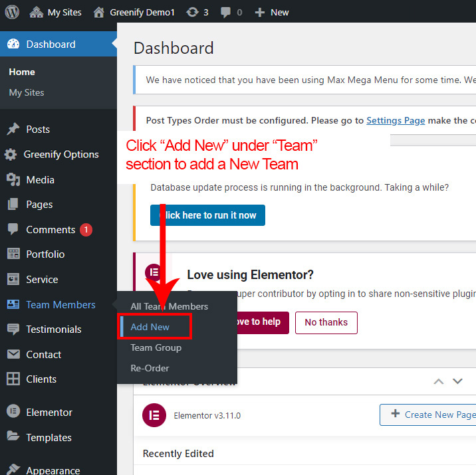Click the Media library icon
The height and width of the screenshot is (475, 476).
[13, 180]
